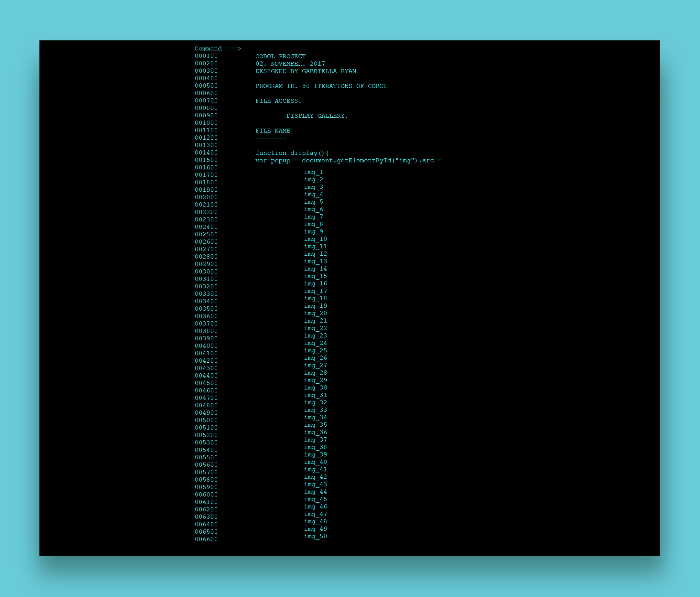Click on img_37
This screenshot has width=700, height=597.
[315, 440]
